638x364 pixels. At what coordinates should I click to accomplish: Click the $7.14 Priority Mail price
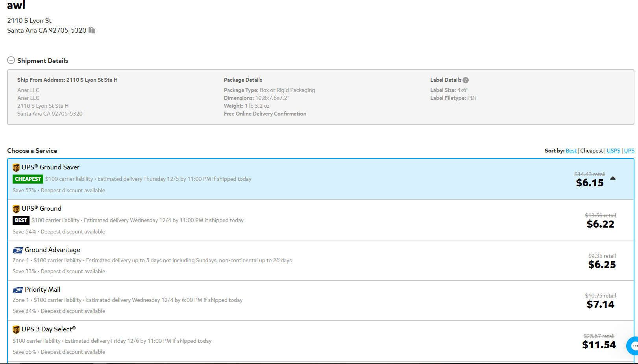click(x=600, y=305)
